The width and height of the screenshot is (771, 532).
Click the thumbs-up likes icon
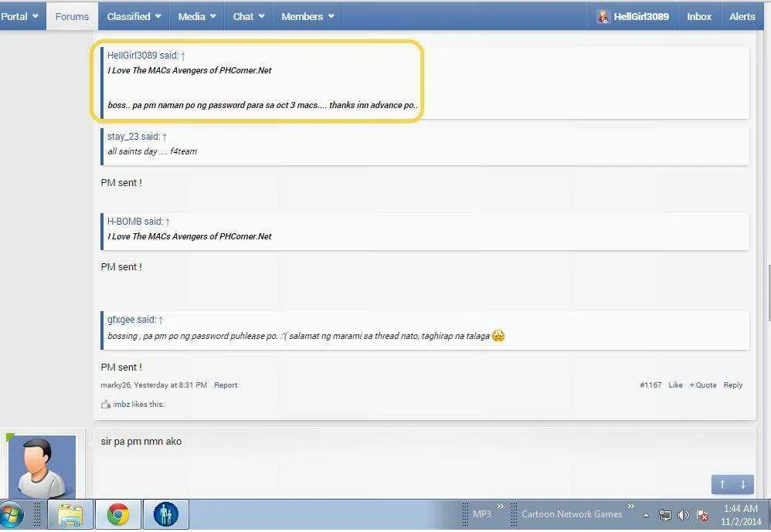(105, 405)
